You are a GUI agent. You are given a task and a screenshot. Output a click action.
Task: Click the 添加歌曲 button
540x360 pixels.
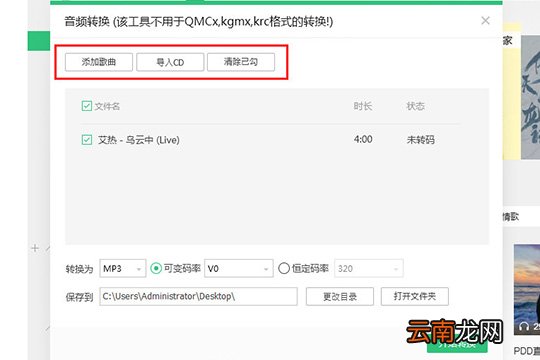click(99, 62)
